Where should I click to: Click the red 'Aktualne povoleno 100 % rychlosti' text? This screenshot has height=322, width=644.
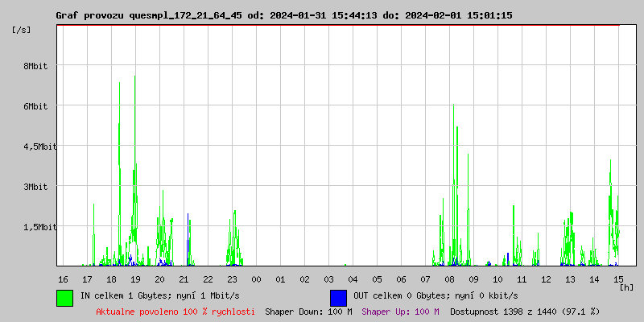click(175, 311)
